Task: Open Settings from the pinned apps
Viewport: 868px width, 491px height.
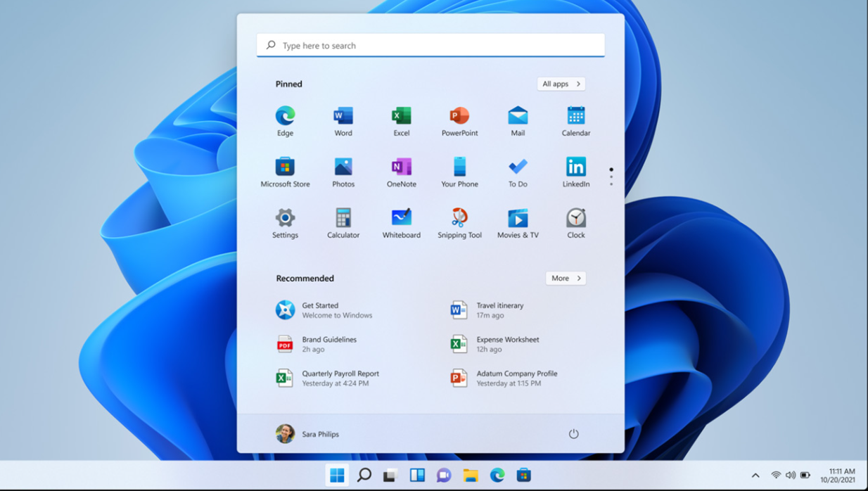Action: 285,224
